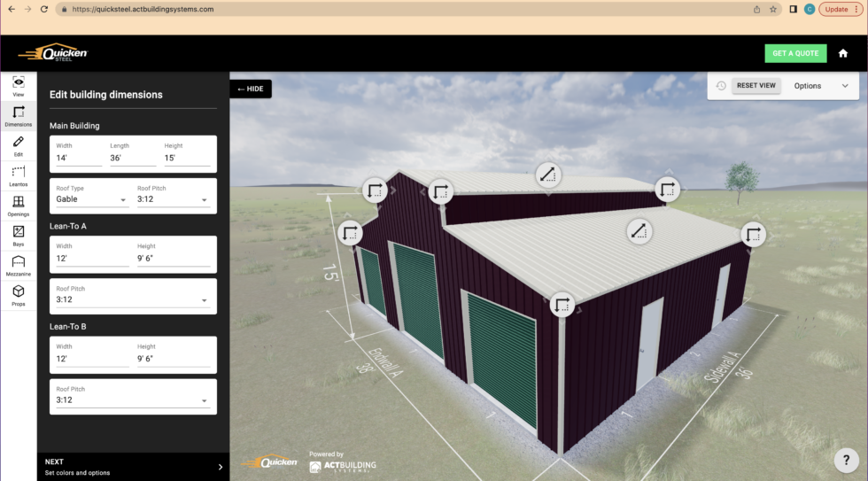Open the Mezzanine sidebar section

(x=18, y=265)
